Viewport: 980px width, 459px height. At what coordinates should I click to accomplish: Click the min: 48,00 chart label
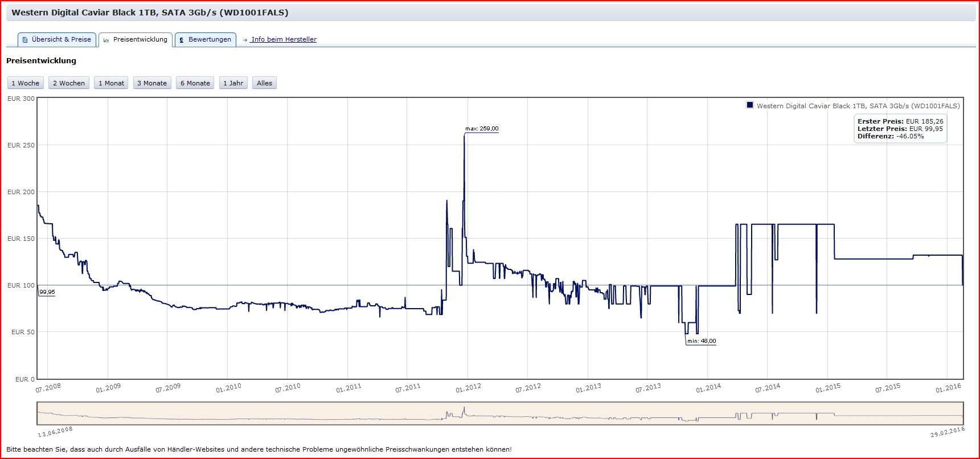[x=702, y=341]
